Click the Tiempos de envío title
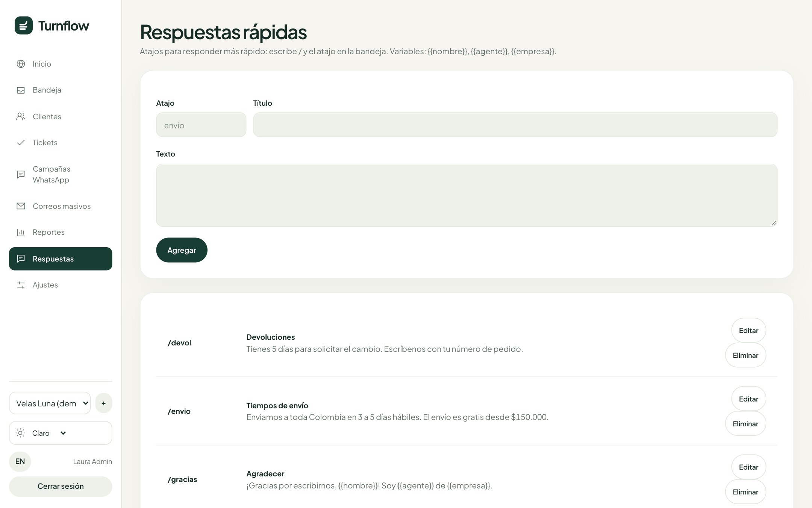812x508 pixels. coord(277,406)
